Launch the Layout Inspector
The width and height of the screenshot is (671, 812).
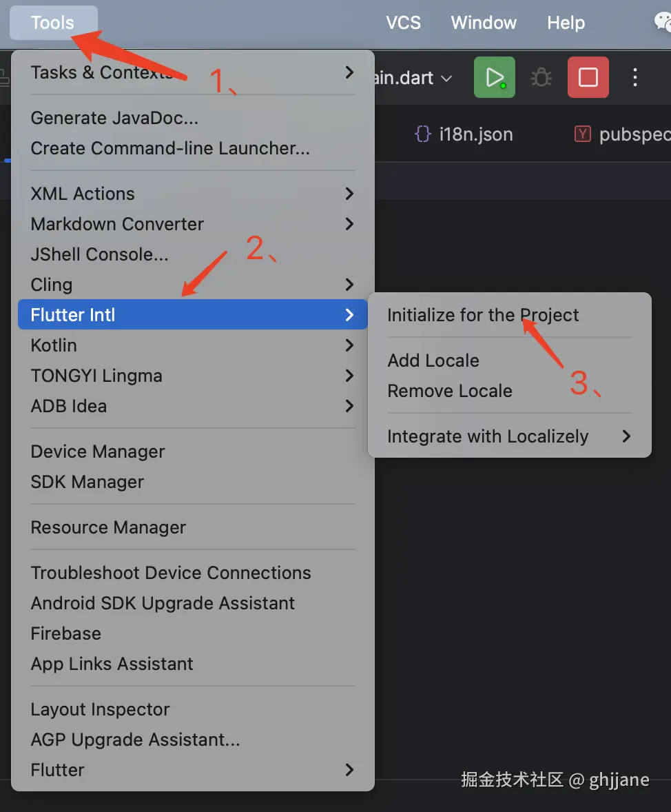point(100,709)
